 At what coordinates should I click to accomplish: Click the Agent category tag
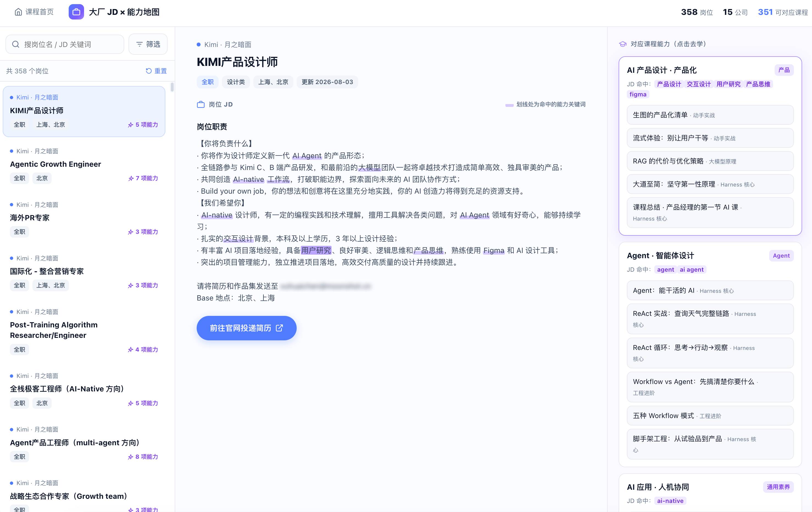coord(781,256)
